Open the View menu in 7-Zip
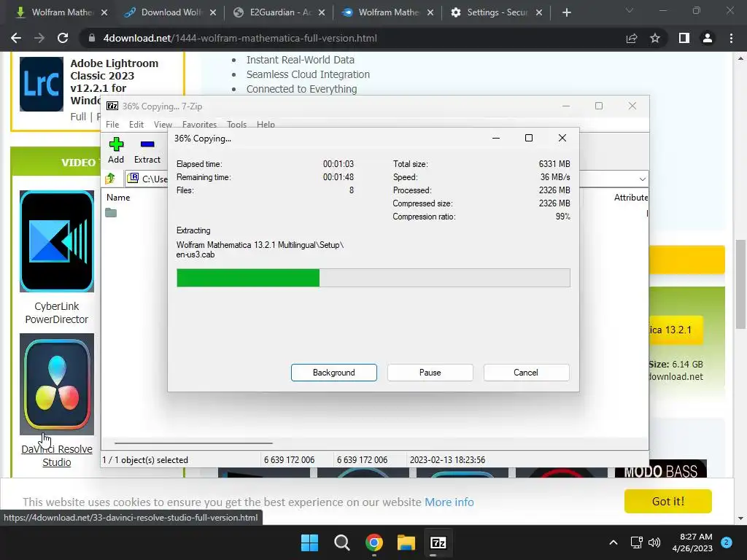The height and width of the screenshot is (560, 747). pyautogui.click(x=163, y=124)
